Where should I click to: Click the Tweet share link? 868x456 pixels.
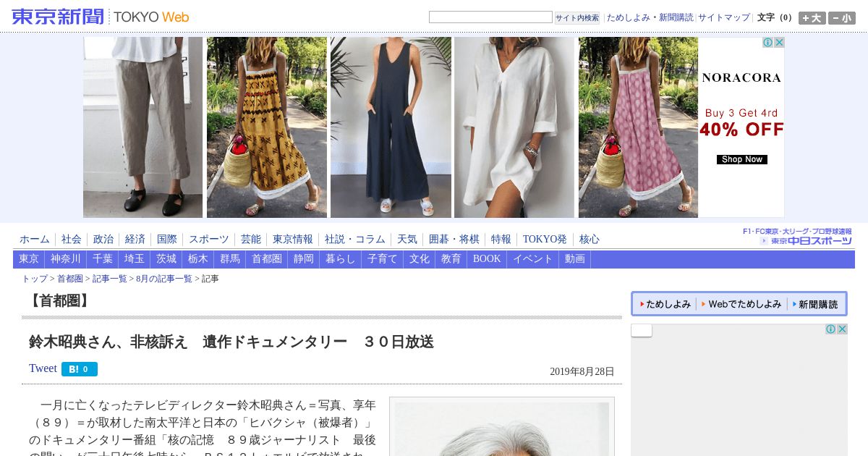click(43, 368)
